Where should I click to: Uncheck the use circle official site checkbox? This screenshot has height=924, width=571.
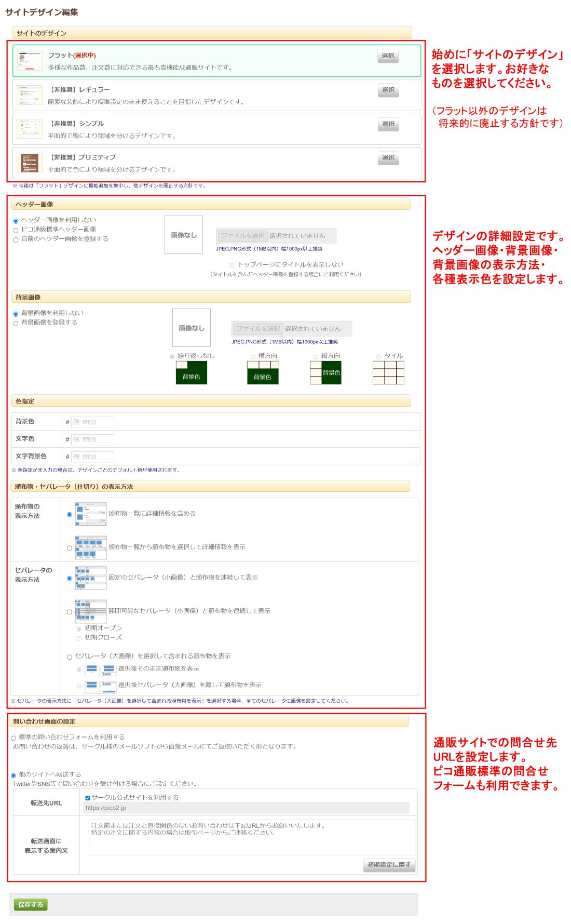coord(88,798)
